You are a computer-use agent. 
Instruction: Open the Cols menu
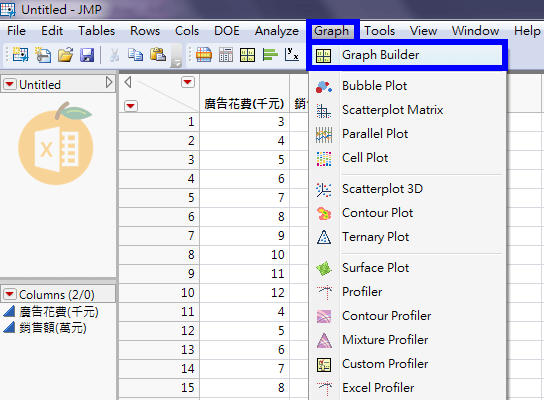point(187,31)
